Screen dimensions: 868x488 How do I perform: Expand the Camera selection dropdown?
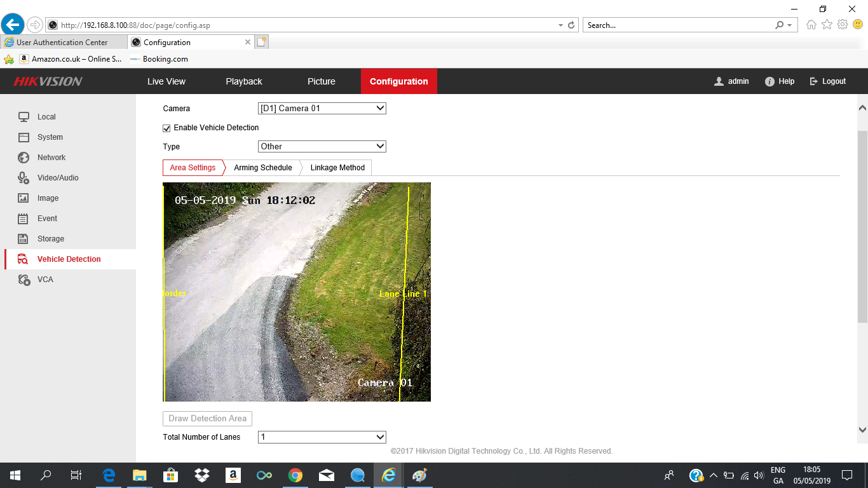click(322, 109)
